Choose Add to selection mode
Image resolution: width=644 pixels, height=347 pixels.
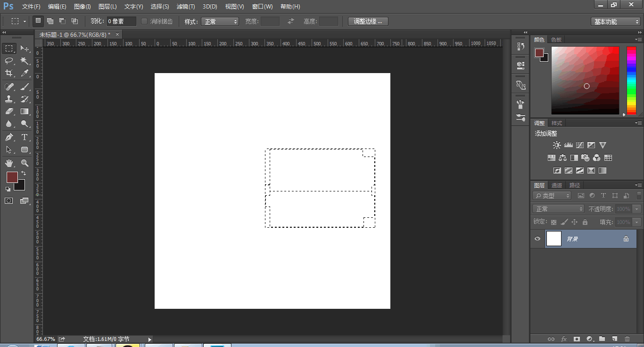click(x=50, y=21)
